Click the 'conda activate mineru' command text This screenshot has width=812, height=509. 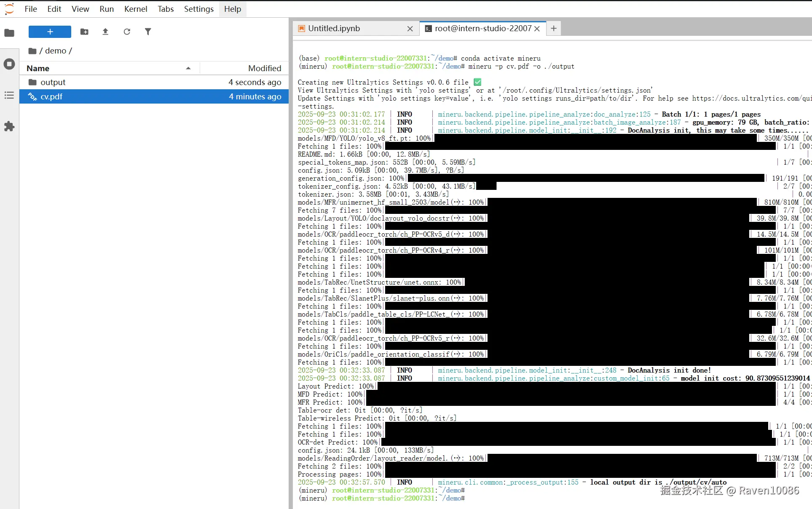coord(501,59)
